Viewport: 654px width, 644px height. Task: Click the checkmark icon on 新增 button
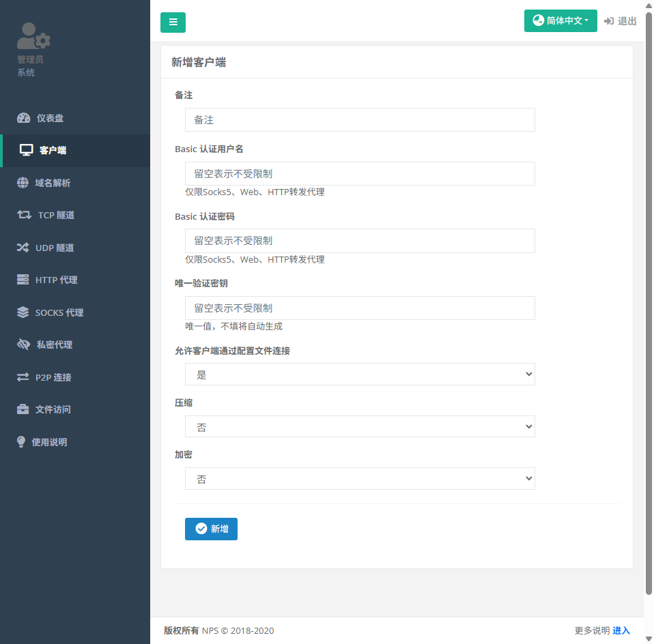pyautogui.click(x=201, y=529)
